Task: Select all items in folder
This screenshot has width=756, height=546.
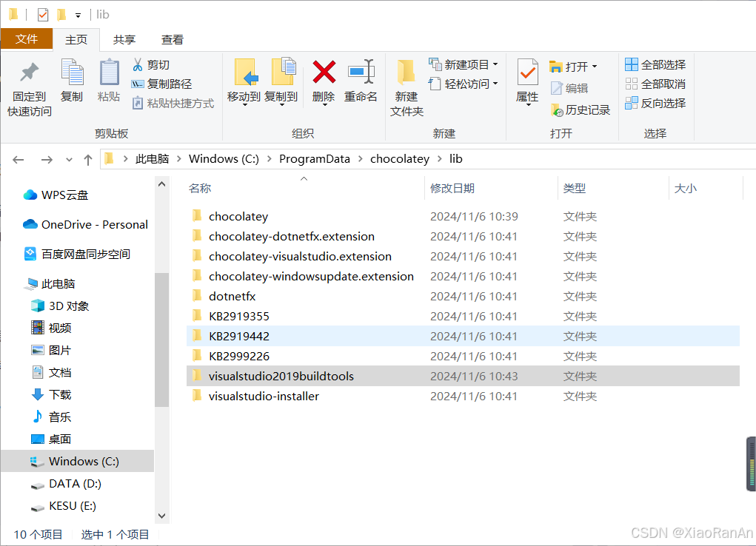Action: point(655,64)
